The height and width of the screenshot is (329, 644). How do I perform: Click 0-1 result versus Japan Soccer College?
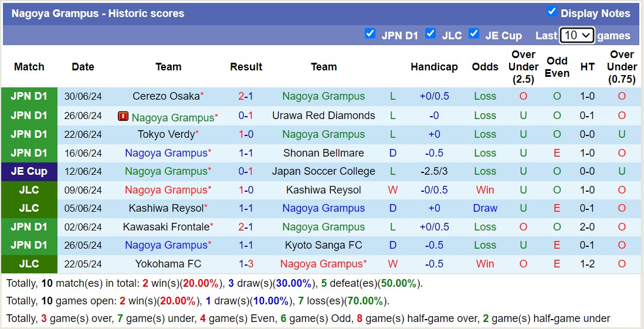246,171
